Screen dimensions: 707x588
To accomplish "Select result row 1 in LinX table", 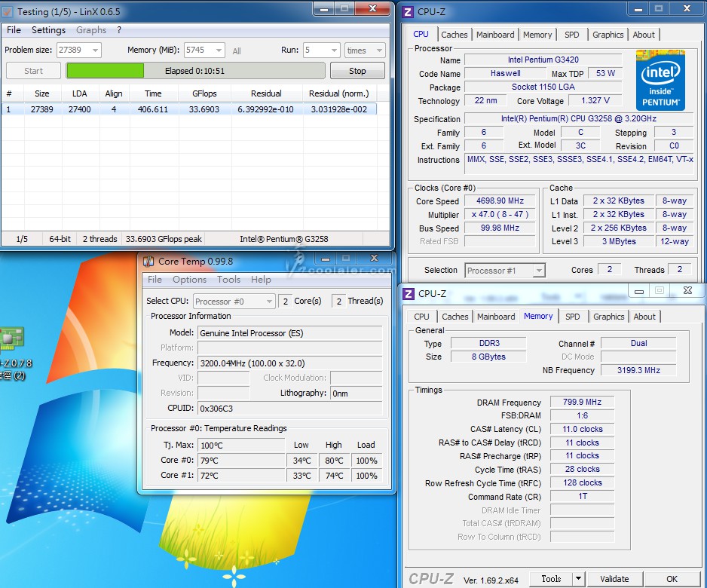I will [188, 109].
